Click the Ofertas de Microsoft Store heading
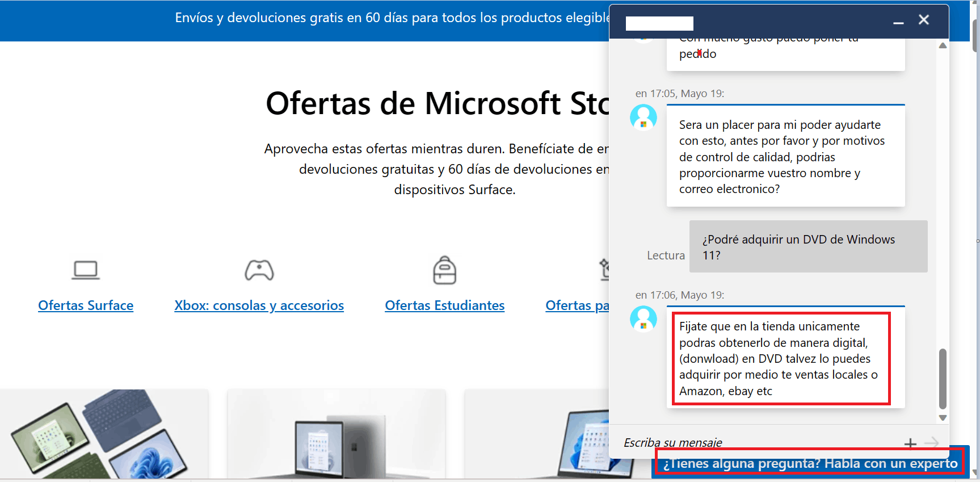This screenshot has width=980, height=482. 437,103
